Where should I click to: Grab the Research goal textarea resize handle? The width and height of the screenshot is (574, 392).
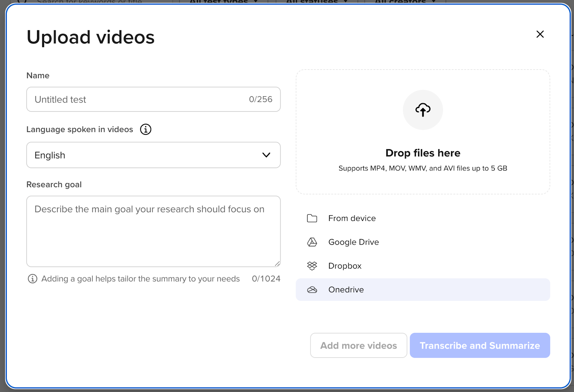pos(277,264)
